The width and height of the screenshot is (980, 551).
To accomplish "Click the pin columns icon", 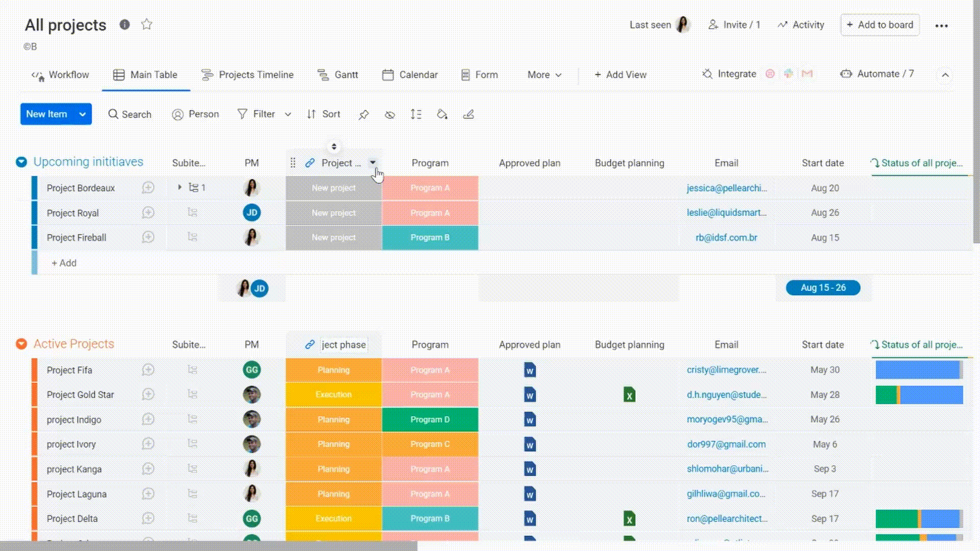I will (363, 115).
